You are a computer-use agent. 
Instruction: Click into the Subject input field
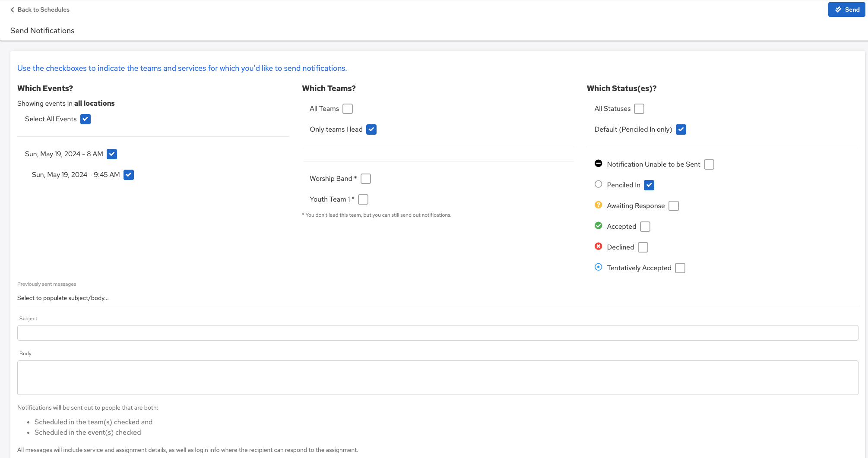tap(437, 333)
